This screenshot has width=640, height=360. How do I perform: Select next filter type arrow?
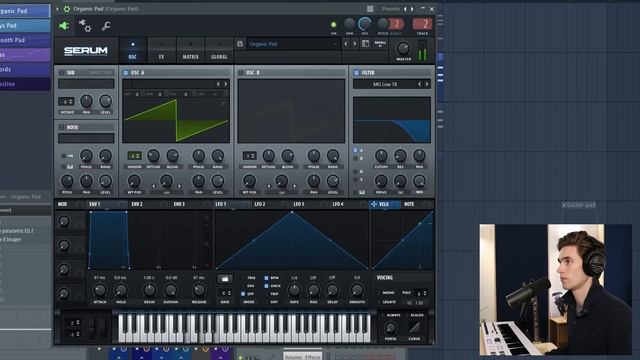click(x=427, y=84)
